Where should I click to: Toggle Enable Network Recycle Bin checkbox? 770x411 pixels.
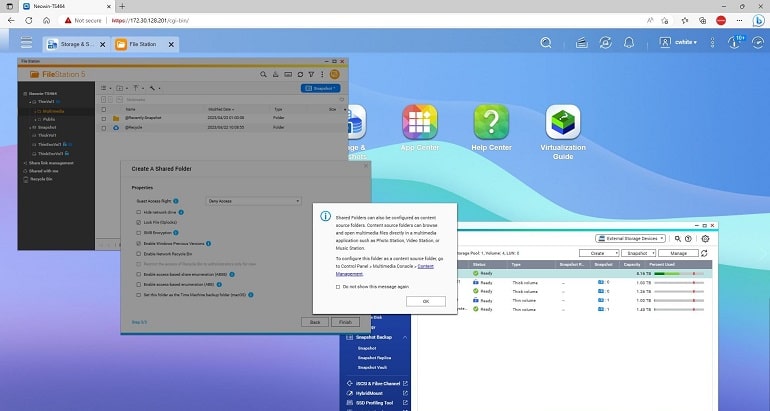[x=138, y=254]
